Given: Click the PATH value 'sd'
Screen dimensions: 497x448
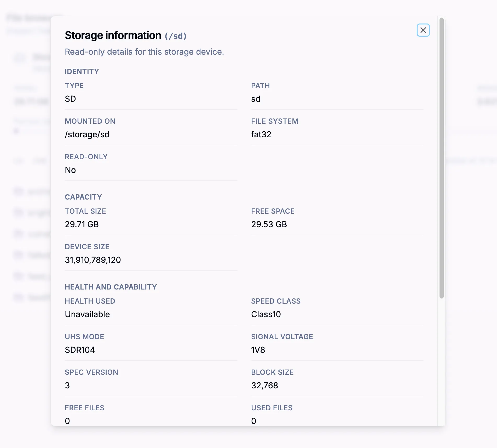Looking at the screenshot, I should [x=256, y=99].
